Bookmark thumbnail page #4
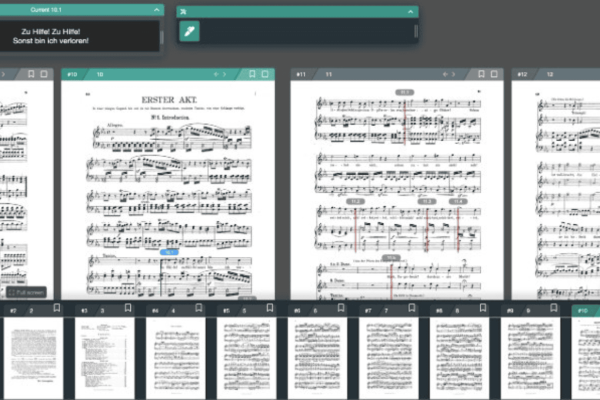 (199, 308)
